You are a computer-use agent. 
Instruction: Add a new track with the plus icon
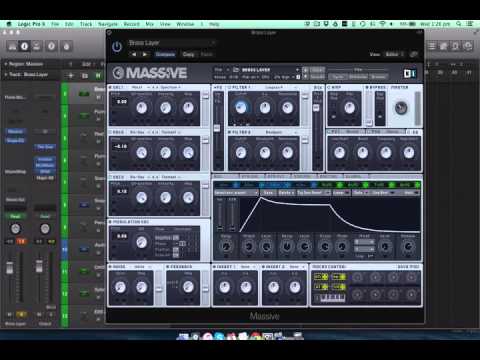point(71,76)
